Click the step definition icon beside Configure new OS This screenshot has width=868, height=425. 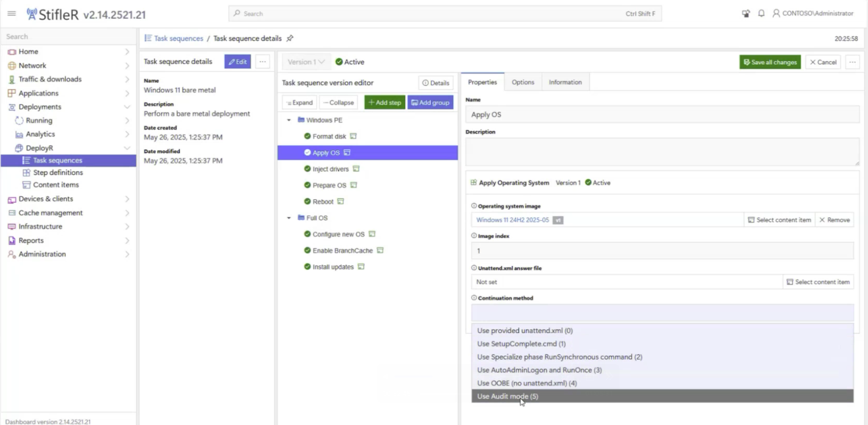(x=372, y=234)
